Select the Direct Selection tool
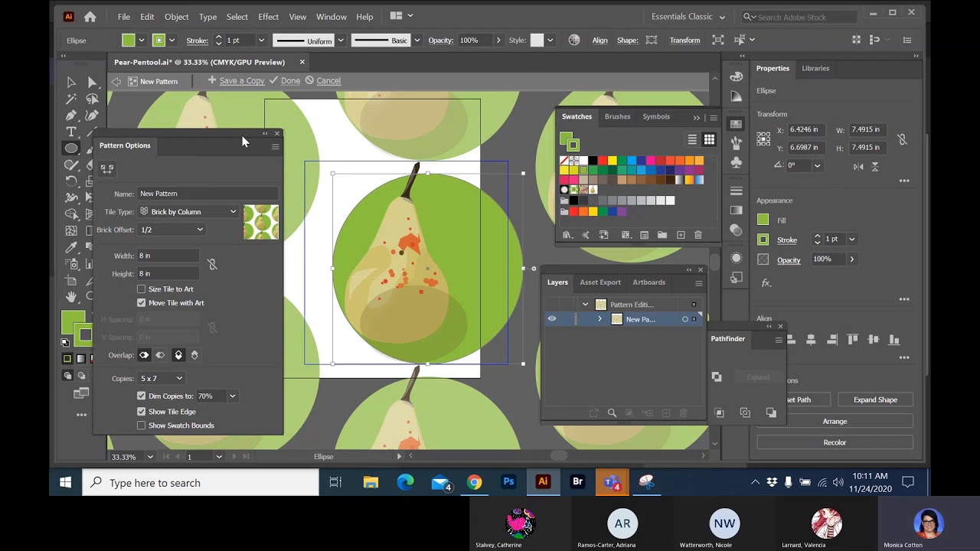 tap(92, 82)
